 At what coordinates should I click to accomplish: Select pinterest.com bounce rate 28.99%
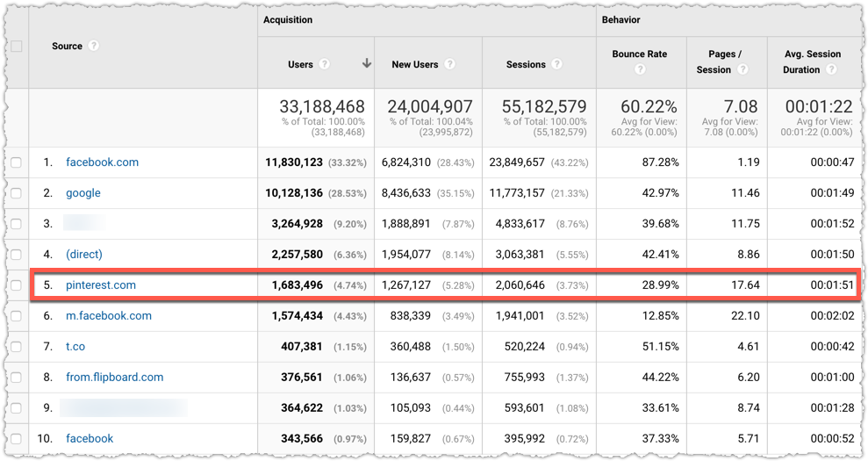coord(660,285)
